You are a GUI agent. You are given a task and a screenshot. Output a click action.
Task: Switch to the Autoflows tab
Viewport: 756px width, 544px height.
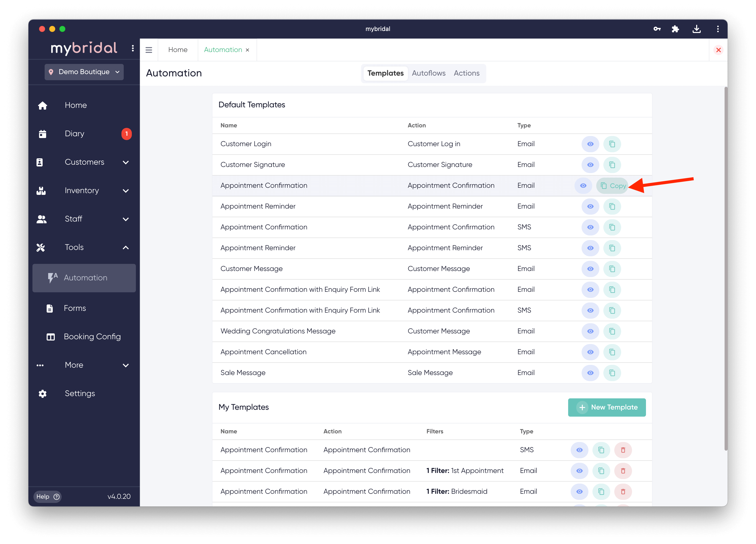pyautogui.click(x=428, y=73)
